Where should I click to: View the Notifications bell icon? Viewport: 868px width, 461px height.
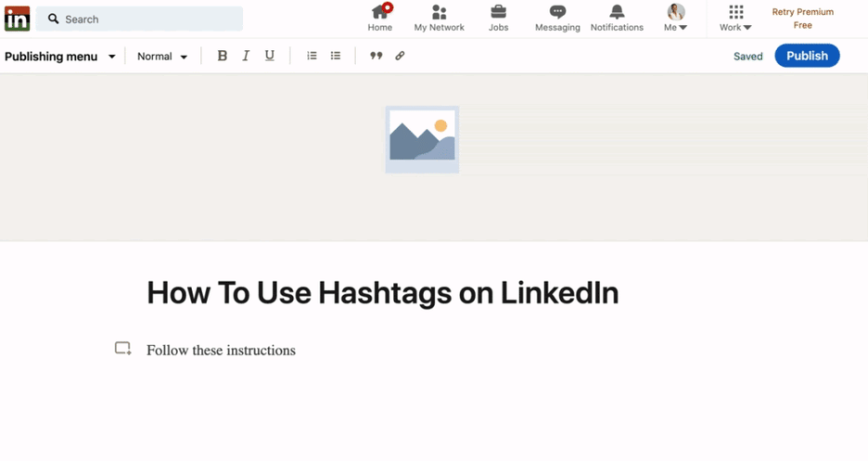point(617,13)
